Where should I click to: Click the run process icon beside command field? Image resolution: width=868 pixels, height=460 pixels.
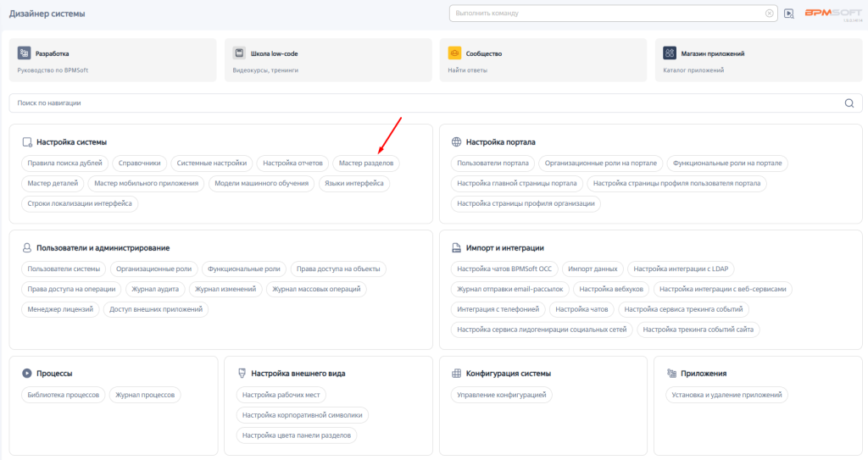pos(789,14)
